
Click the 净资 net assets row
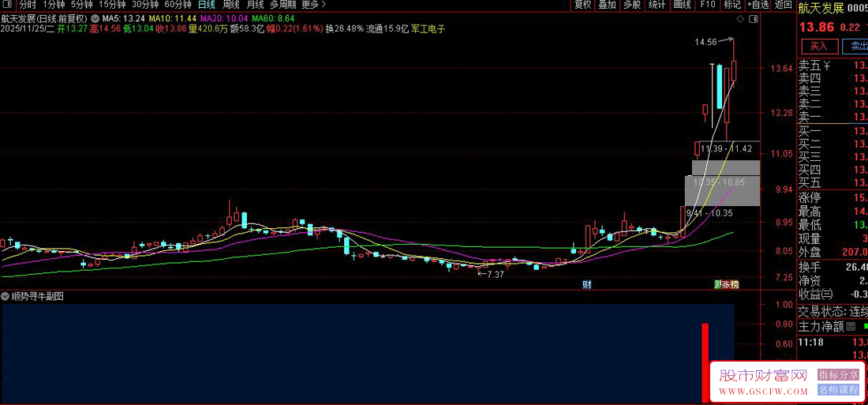coord(832,280)
